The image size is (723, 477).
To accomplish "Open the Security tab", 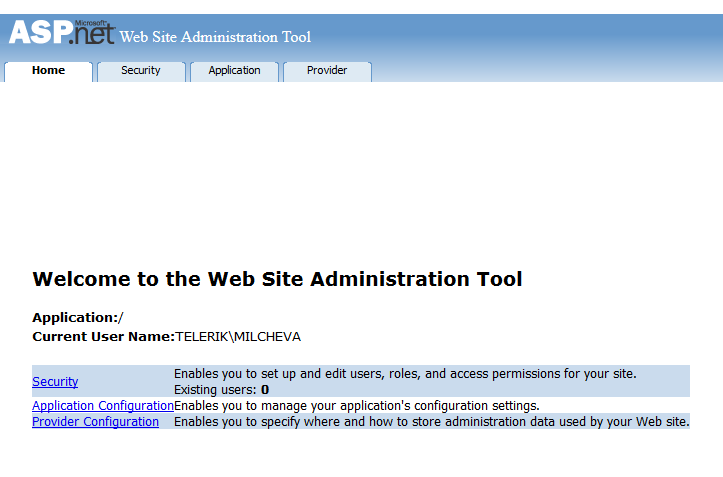I will coord(141,71).
